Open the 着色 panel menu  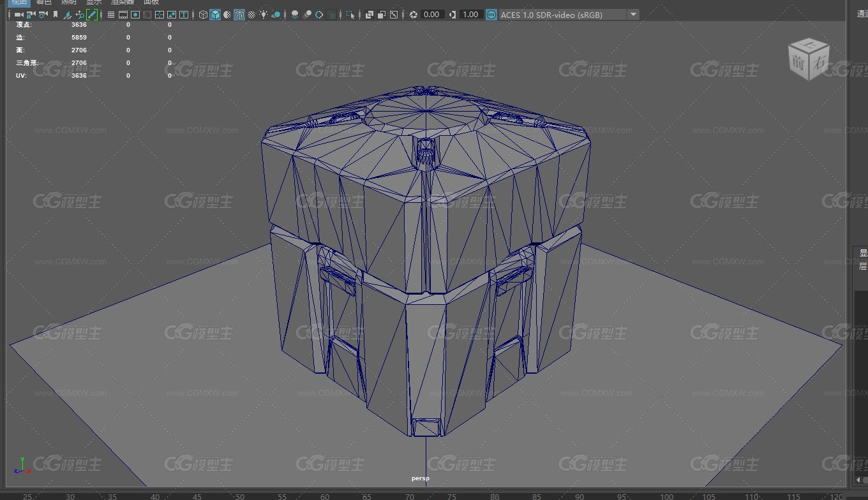[43, 2]
